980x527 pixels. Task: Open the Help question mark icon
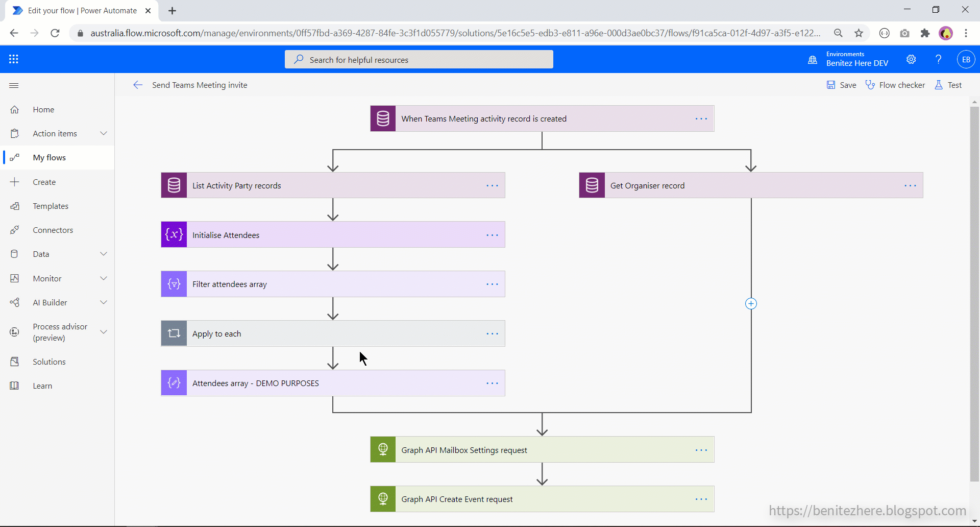(x=938, y=59)
